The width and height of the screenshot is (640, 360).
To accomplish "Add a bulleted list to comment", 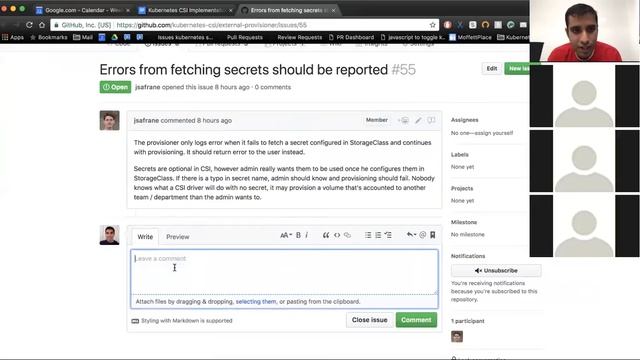I will tap(368, 235).
